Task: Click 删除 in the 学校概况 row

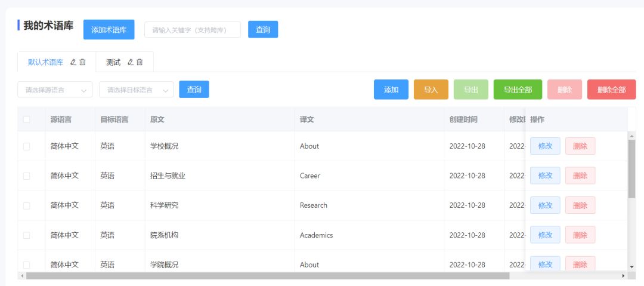Action: tap(580, 146)
